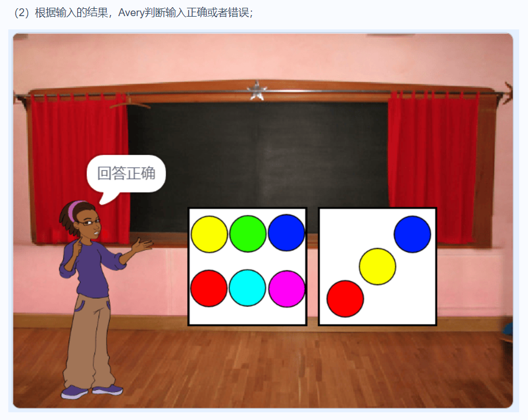
Task: Select the green circle on the left card
Action: click(x=247, y=234)
